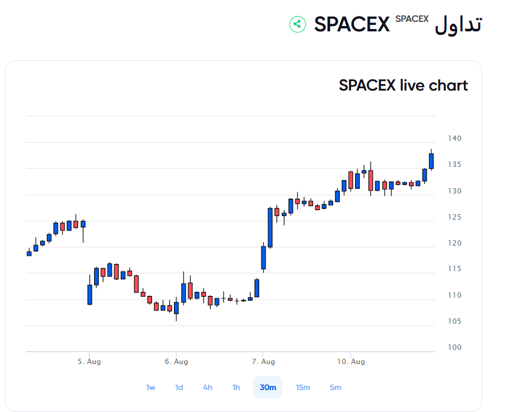Switch to the 15m timeframe
The image size is (532, 412).
click(x=303, y=387)
